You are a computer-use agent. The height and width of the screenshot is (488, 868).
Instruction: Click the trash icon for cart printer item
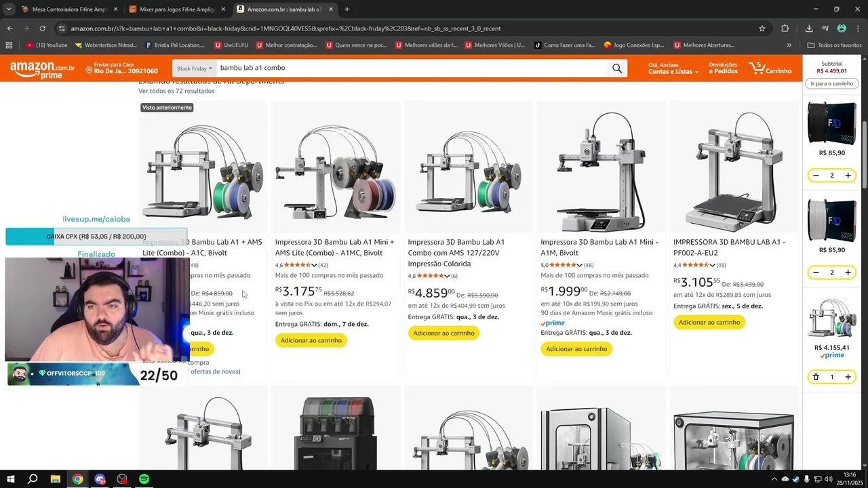[816, 377]
